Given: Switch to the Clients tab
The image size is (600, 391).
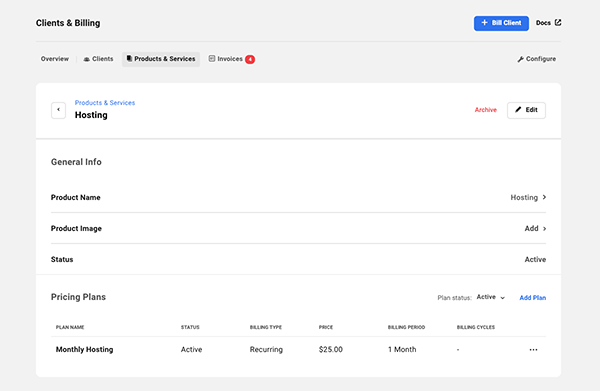Looking at the screenshot, I should click(x=99, y=59).
